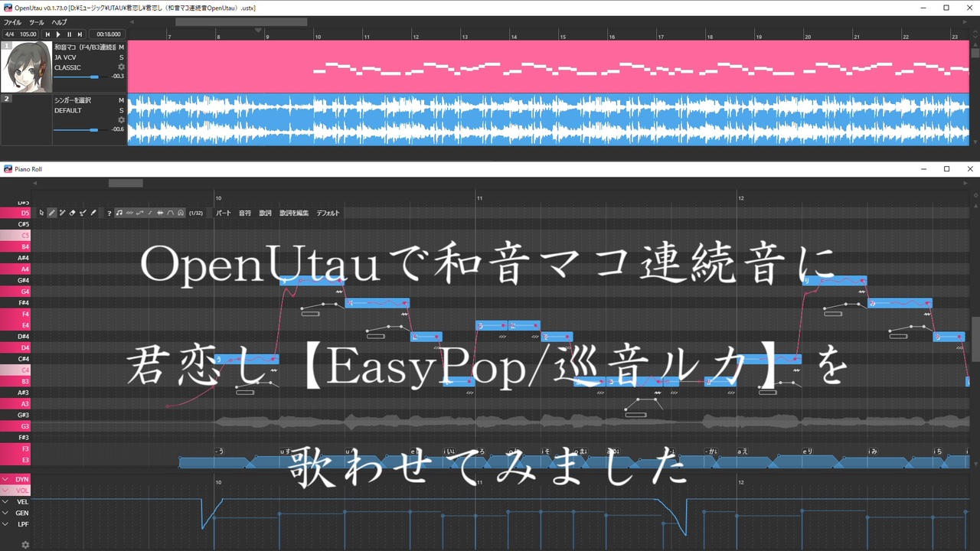The width and height of the screenshot is (980, 551).
Task: Select the pencil-plus drawing tool
Action: pos(62,213)
